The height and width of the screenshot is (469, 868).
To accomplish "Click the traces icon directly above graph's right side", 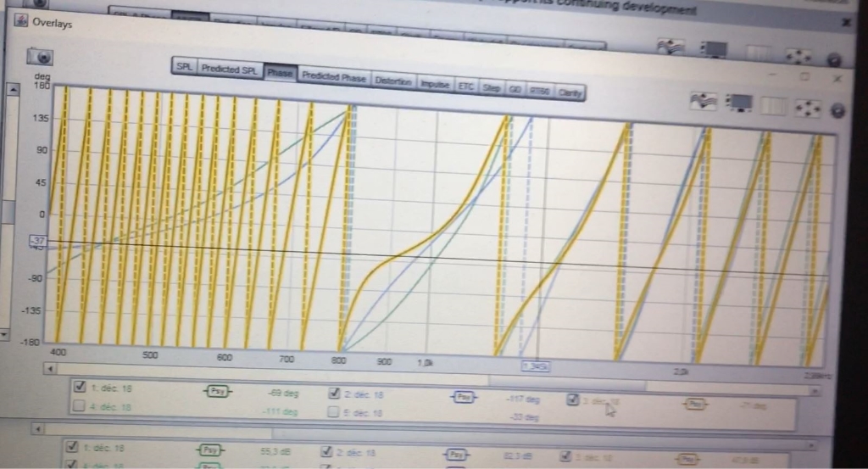I will [704, 102].
